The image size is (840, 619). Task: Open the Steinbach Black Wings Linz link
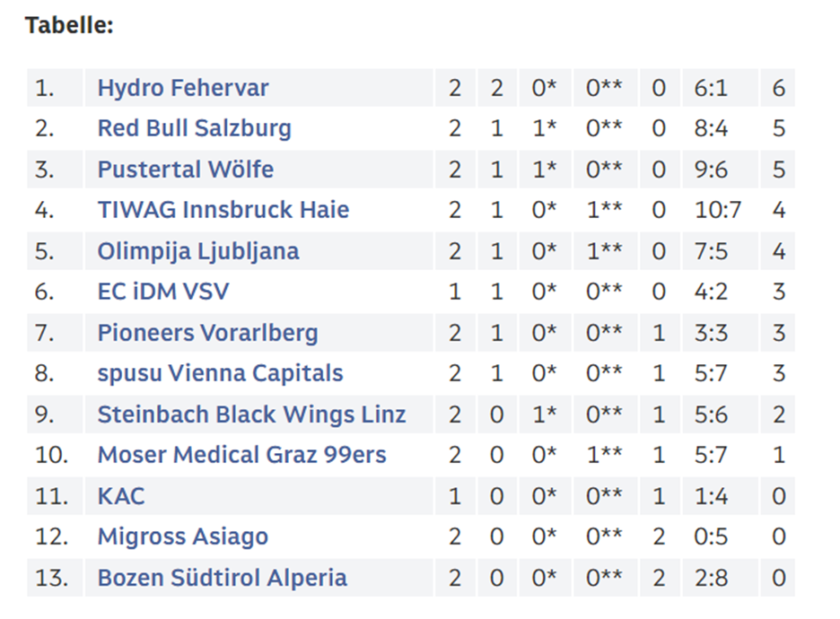(x=252, y=414)
